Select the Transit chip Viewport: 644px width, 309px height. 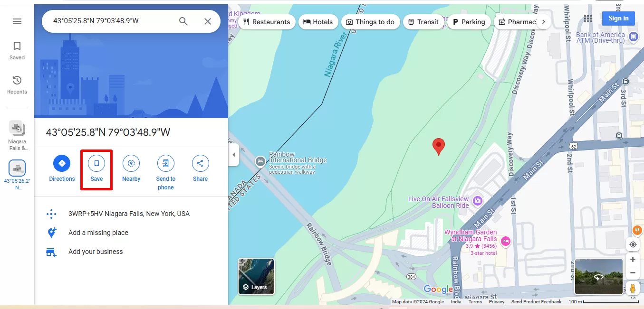coord(423,22)
